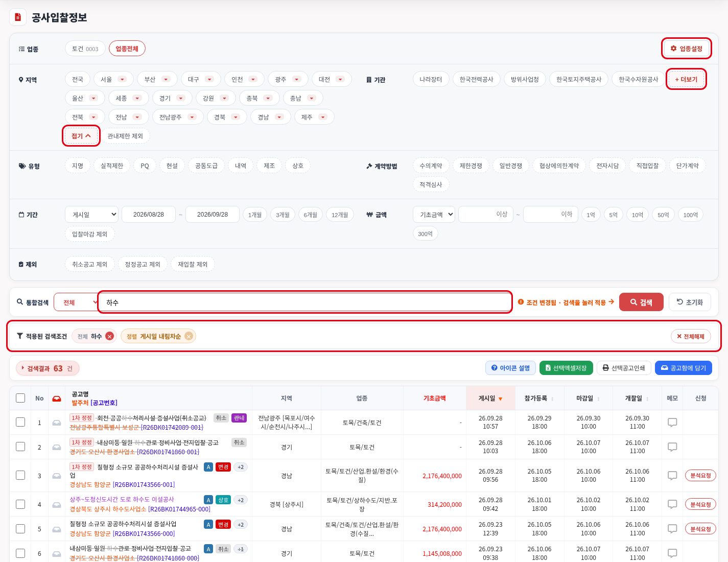
Task: Add row 2 notice to 공고함 tray
Action: [x=57, y=447]
